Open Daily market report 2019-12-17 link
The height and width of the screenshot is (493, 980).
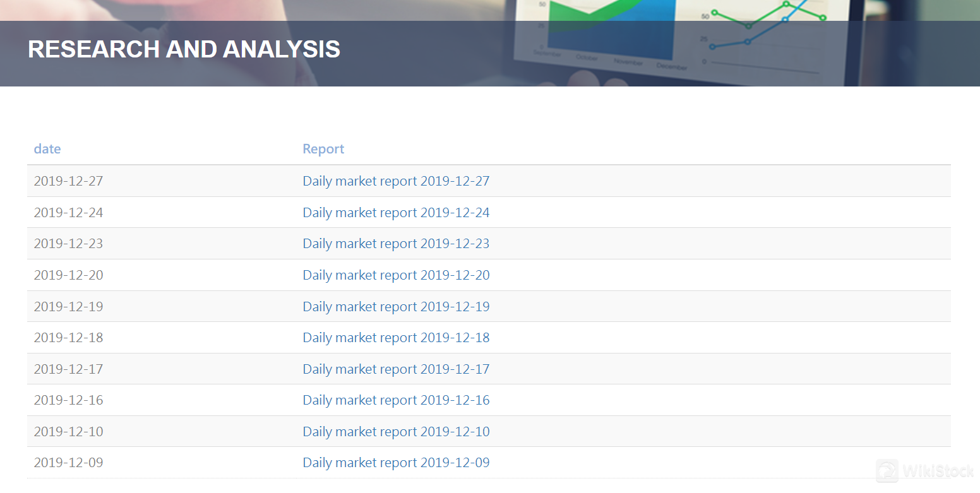pos(396,369)
